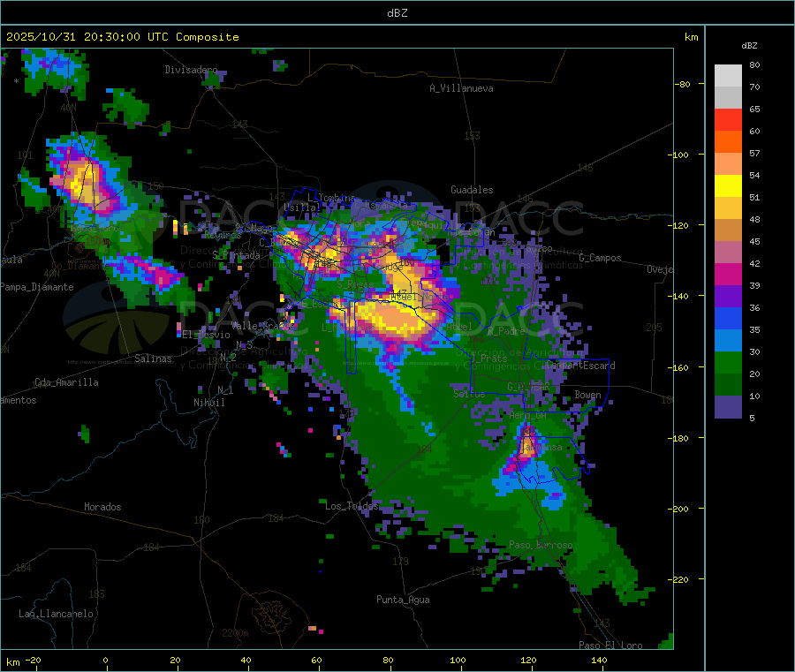Click the Pampa_Diamante map label

tap(37, 287)
